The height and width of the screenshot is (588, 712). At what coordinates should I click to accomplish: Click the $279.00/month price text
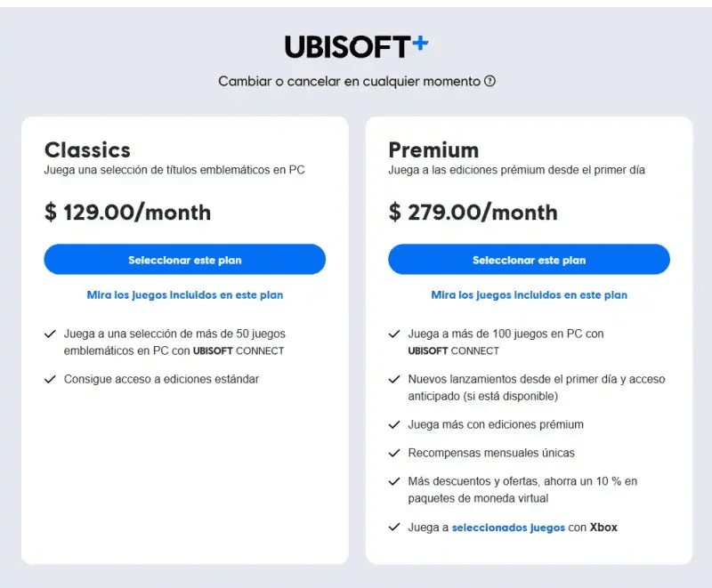tap(473, 213)
